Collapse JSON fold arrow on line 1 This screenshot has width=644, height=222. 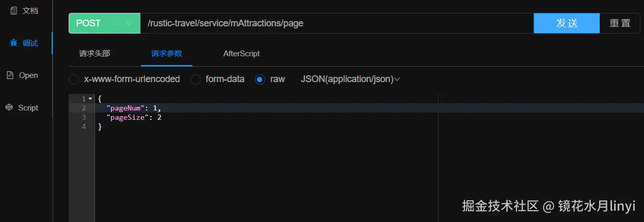tap(90, 98)
